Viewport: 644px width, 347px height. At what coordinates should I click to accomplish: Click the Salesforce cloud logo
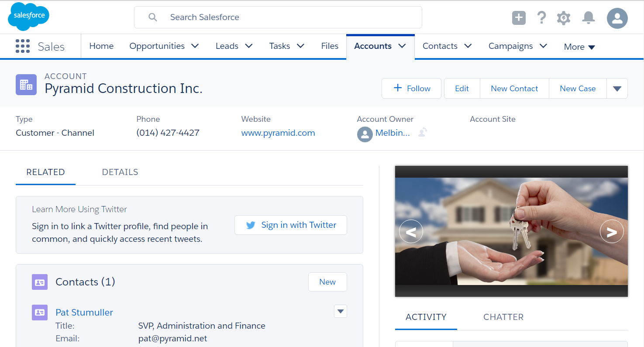tap(29, 17)
